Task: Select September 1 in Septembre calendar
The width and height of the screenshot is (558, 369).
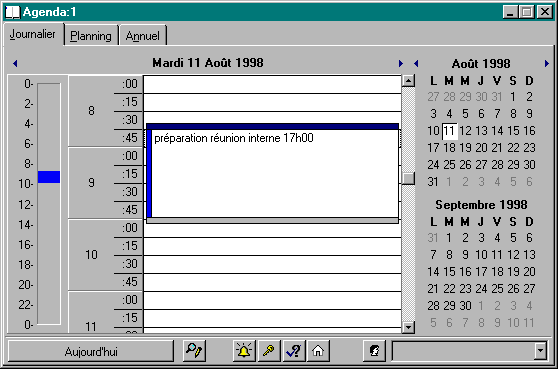Action: [x=449, y=237]
